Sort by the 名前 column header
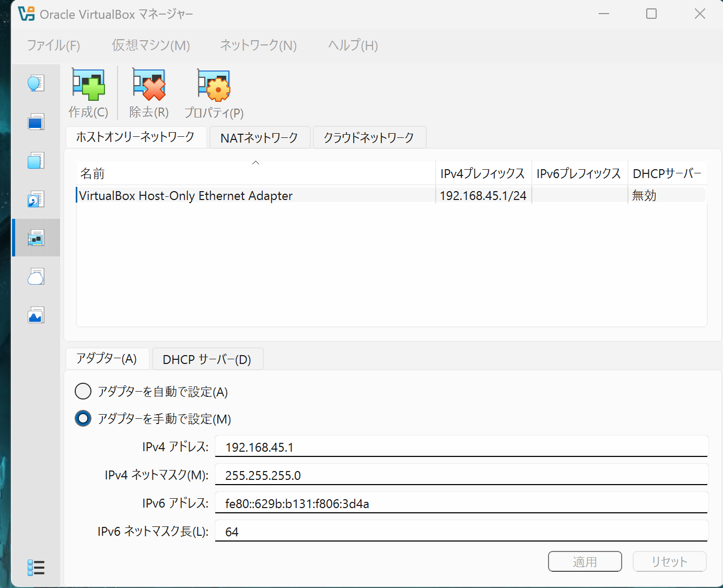 tap(256, 173)
